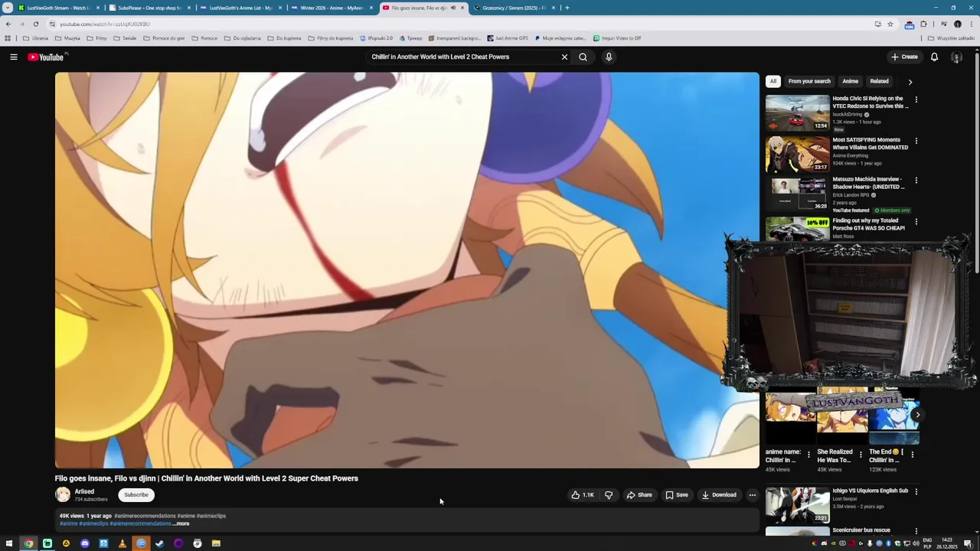Open VLC from the taskbar
This screenshot has width=980, height=551.
coord(122,543)
